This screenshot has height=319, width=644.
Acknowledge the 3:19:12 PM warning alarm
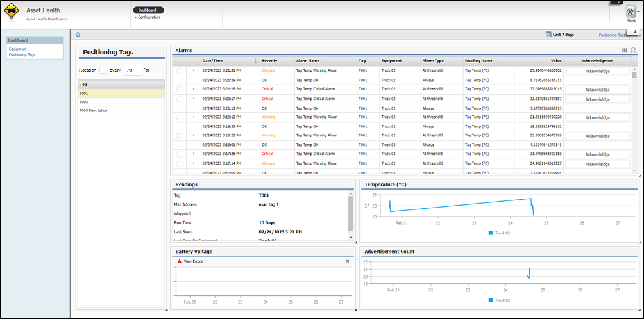point(598,118)
